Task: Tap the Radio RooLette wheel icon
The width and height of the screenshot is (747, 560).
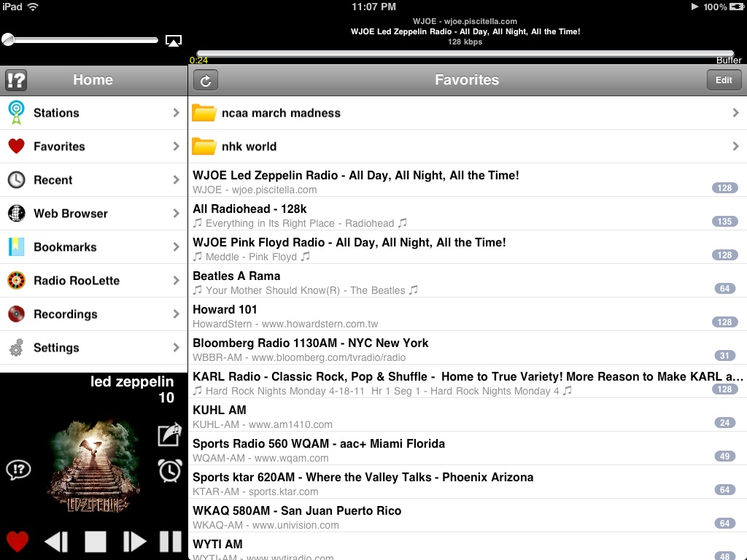Action: [x=16, y=281]
